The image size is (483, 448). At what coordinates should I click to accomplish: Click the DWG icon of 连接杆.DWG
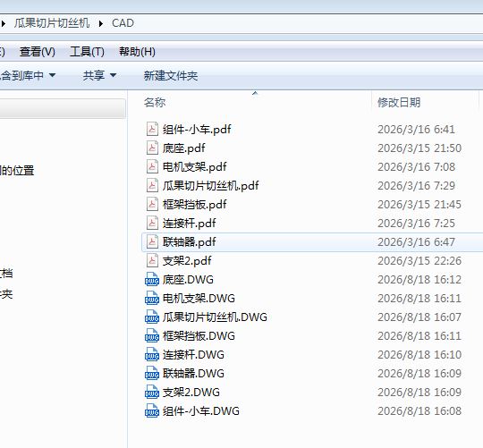pos(152,355)
